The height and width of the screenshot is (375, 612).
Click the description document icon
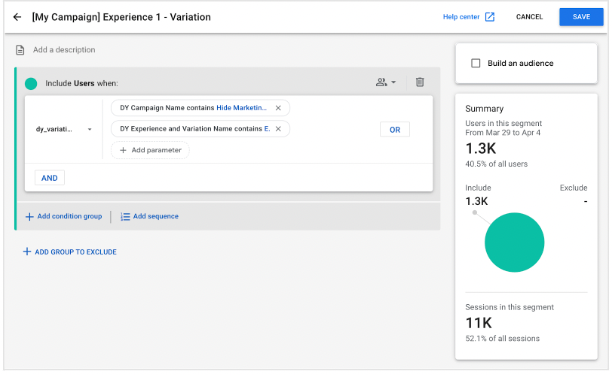tap(20, 50)
